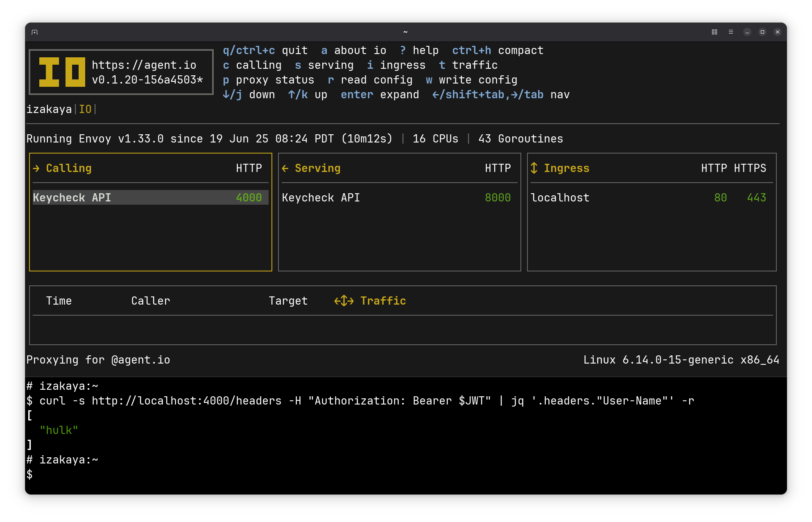Viewport: 812px width, 522px height.
Task: Click the HTTP column header in Serving
Action: (x=498, y=168)
